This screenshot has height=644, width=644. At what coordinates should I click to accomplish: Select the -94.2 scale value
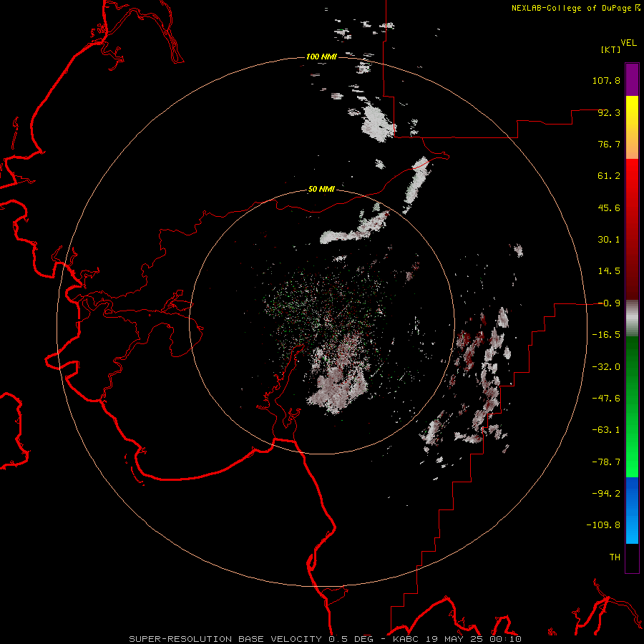click(606, 494)
